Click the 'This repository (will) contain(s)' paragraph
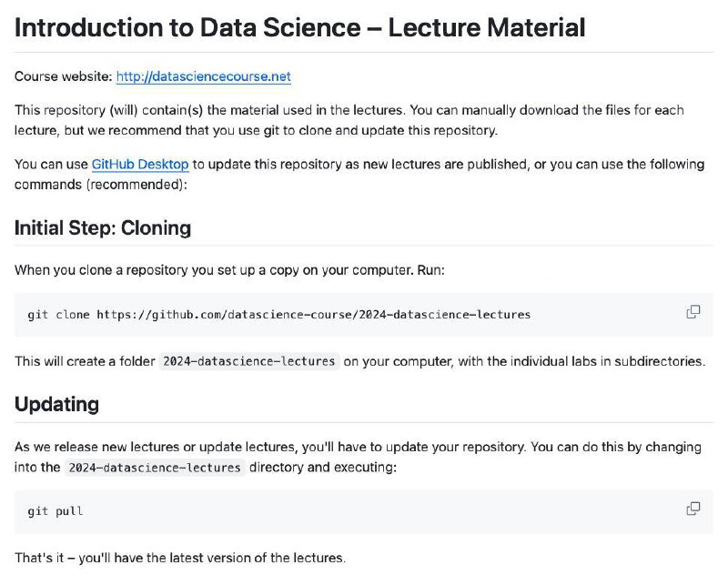Image resolution: width=728 pixels, height=585 pixels. [349, 120]
